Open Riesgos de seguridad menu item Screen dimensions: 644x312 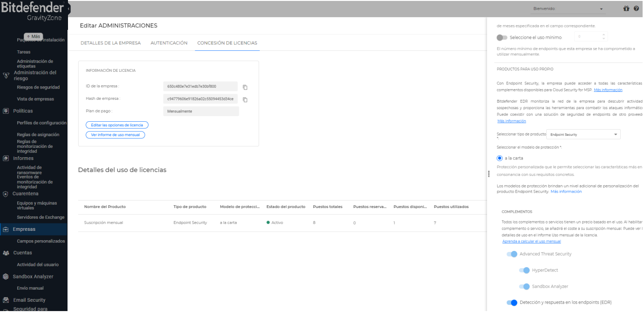pyautogui.click(x=38, y=87)
